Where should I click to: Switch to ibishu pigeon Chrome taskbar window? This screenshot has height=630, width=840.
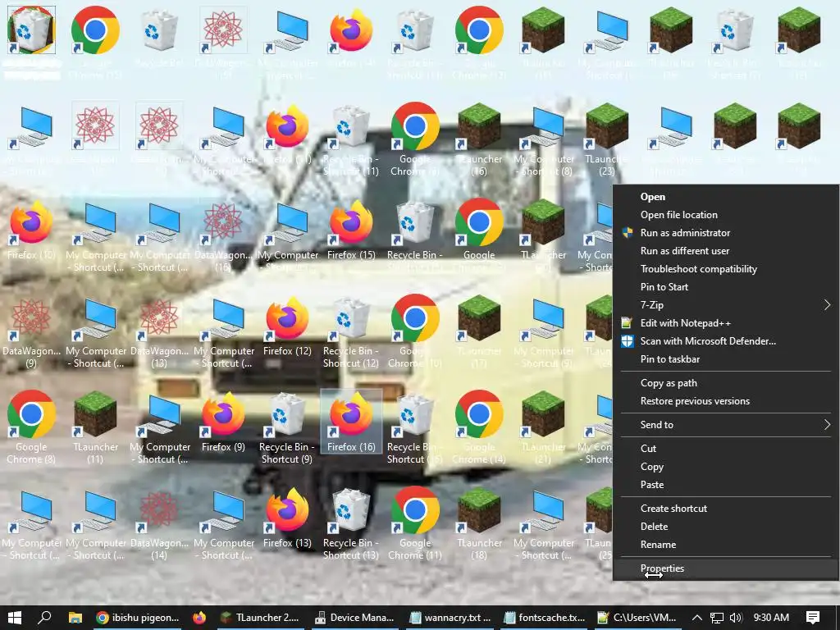click(x=138, y=618)
